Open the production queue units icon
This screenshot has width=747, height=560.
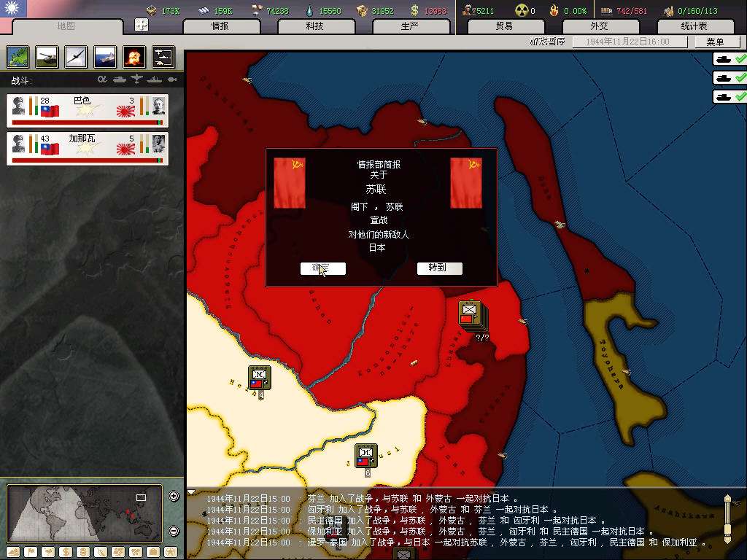pos(163,57)
